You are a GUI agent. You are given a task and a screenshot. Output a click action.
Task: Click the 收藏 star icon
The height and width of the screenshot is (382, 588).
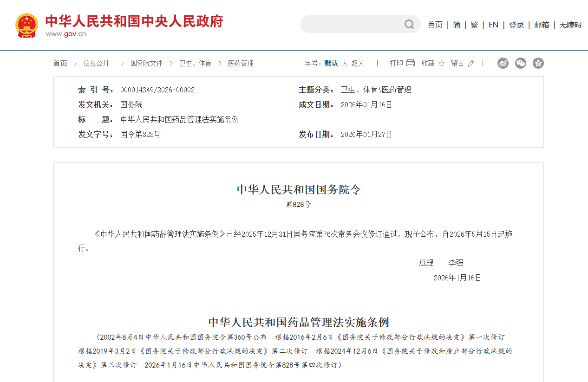click(441, 64)
